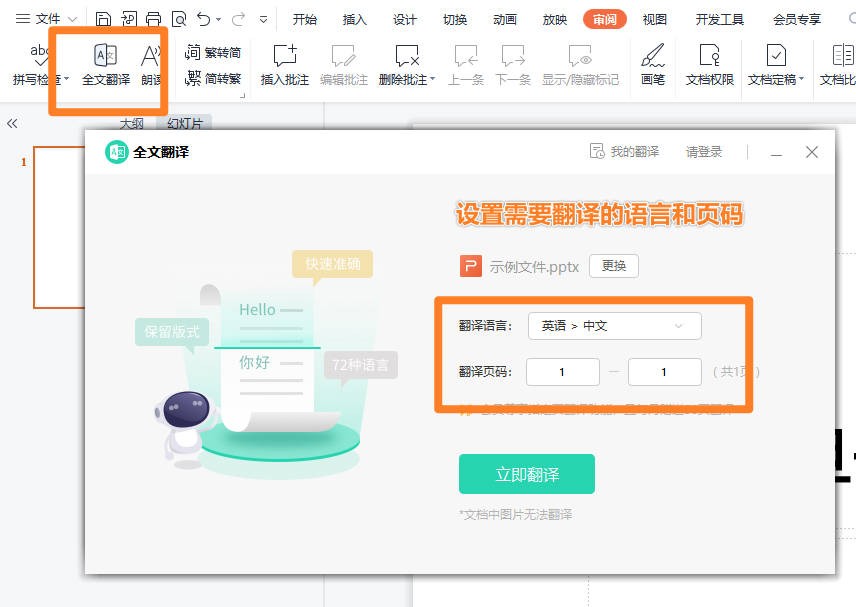Switch to the 开始 ribbon tab
The image size is (856, 607).
[305, 20]
